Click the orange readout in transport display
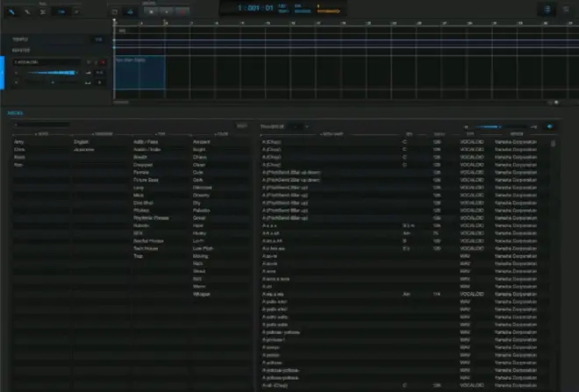Image resolution: width=579 pixels, height=392 pixels. 328,9
